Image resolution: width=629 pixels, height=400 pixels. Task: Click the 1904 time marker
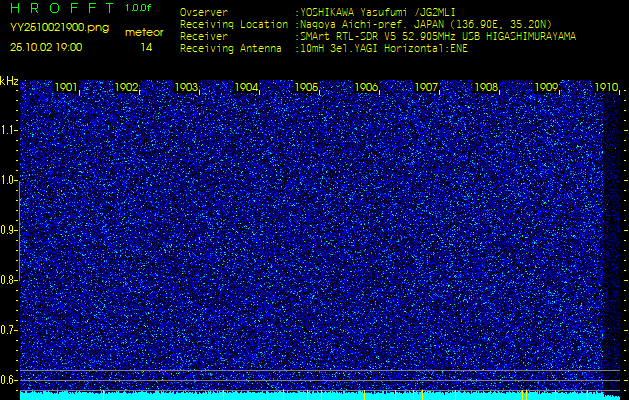pos(246,87)
